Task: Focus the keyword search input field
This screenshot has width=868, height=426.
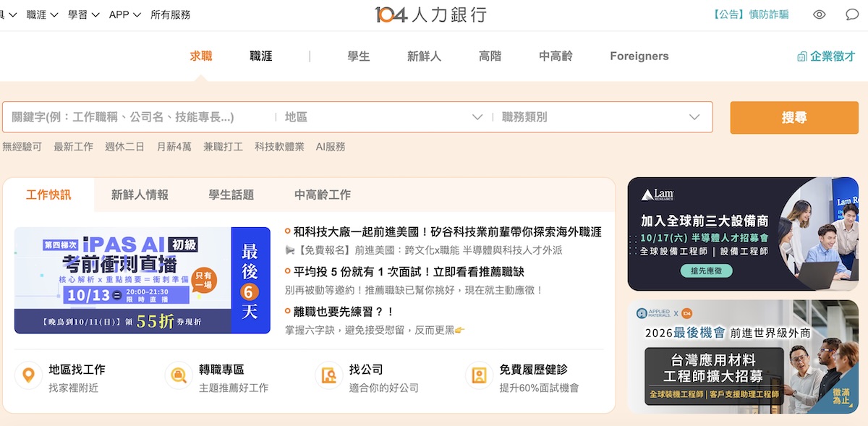Action: point(139,116)
